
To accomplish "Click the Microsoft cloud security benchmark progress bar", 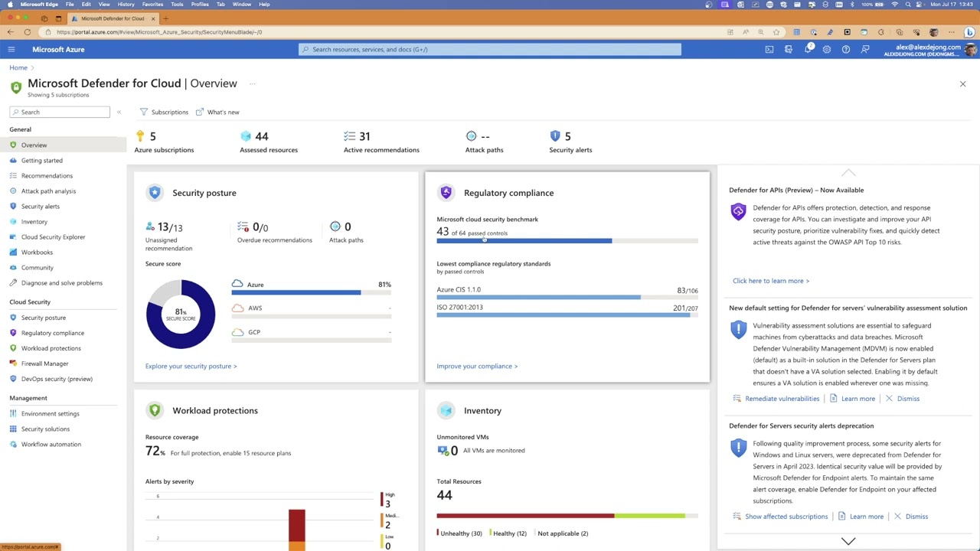I will [x=567, y=241].
